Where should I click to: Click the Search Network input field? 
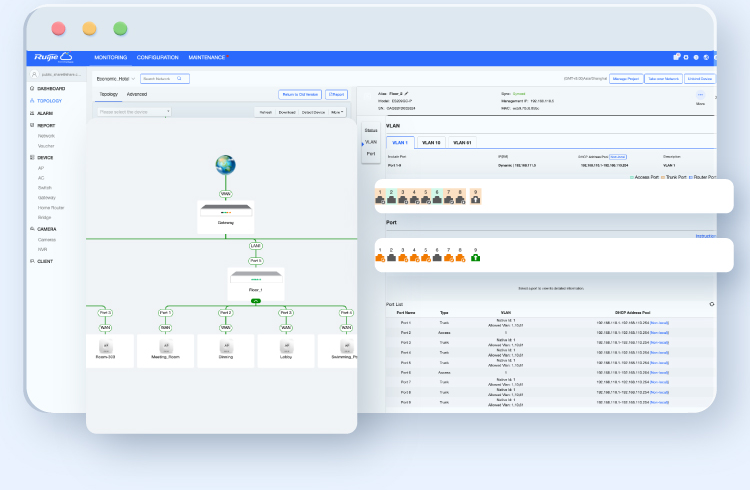(166, 78)
